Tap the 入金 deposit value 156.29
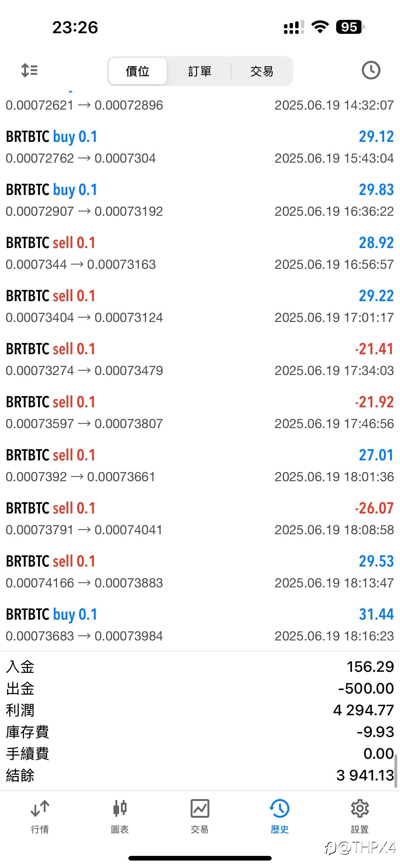 (x=370, y=667)
